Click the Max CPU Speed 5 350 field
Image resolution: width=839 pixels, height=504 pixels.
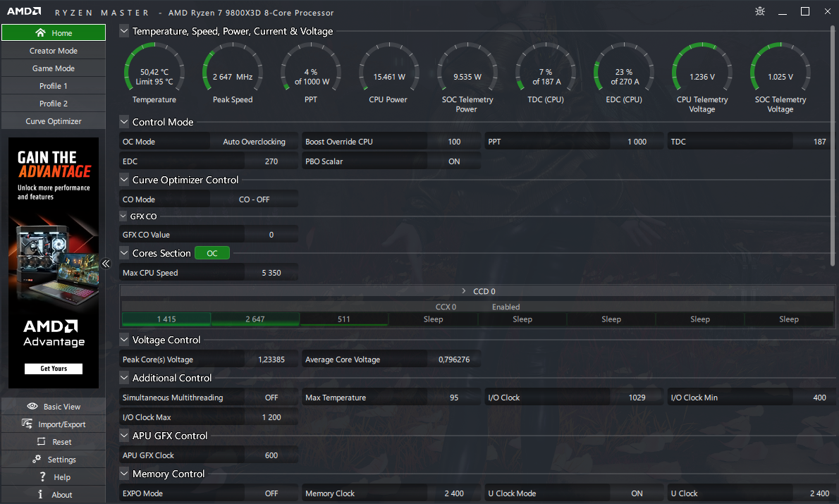[x=271, y=272]
